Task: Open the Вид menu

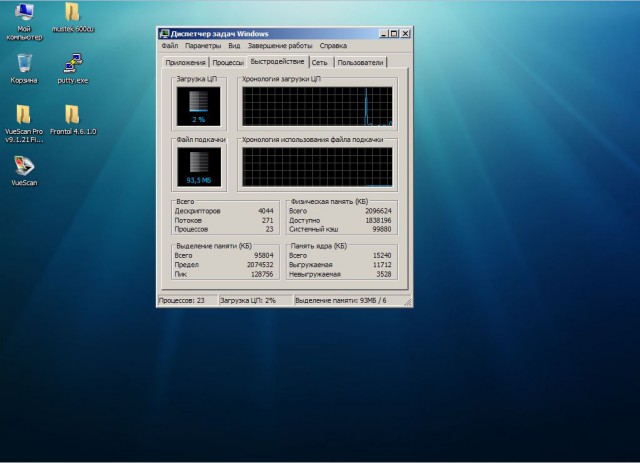Action: 234,46
